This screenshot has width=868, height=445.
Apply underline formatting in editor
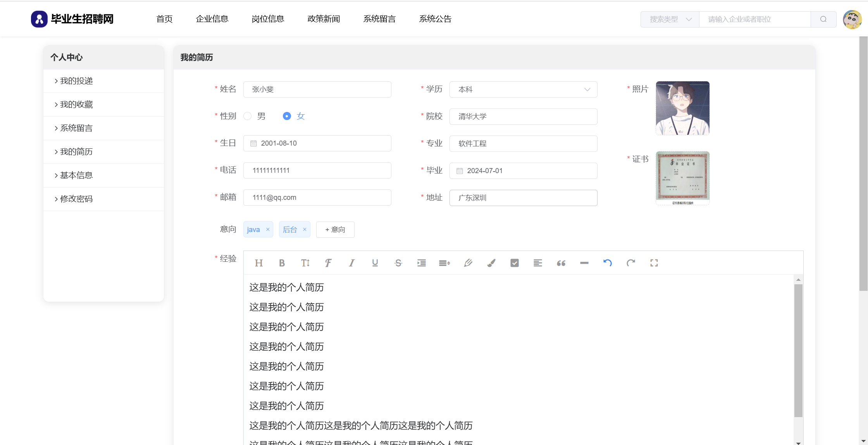375,263
